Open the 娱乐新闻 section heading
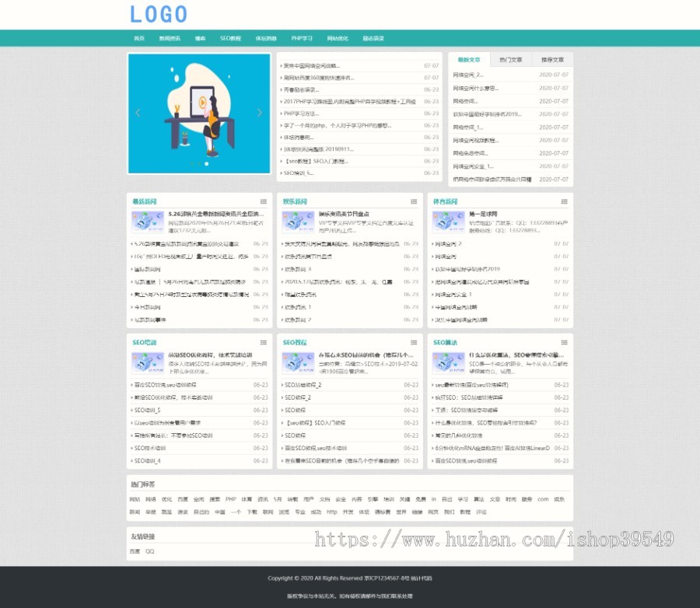The height and width of the screenshot is (608, 700). (x=295, y=201)
